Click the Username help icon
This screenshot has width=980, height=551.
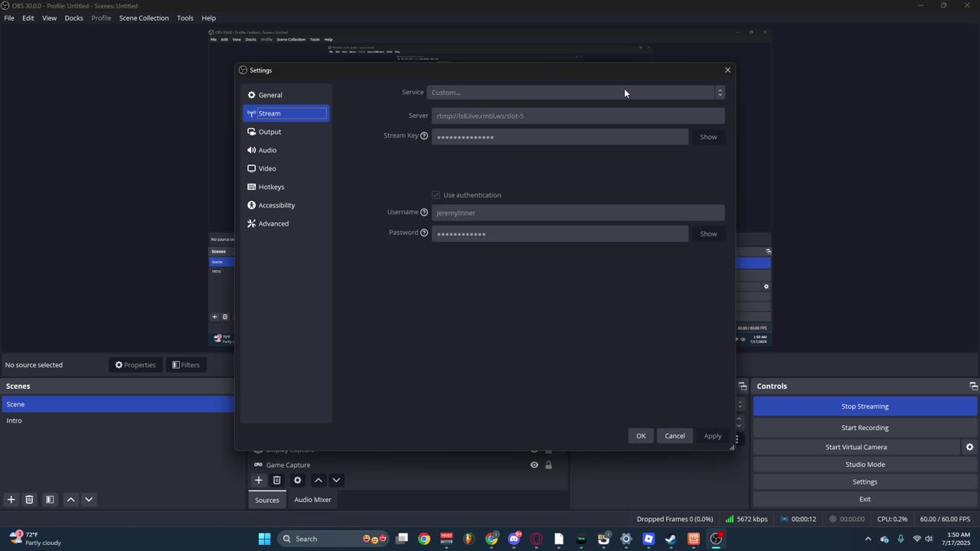[424, 213]
